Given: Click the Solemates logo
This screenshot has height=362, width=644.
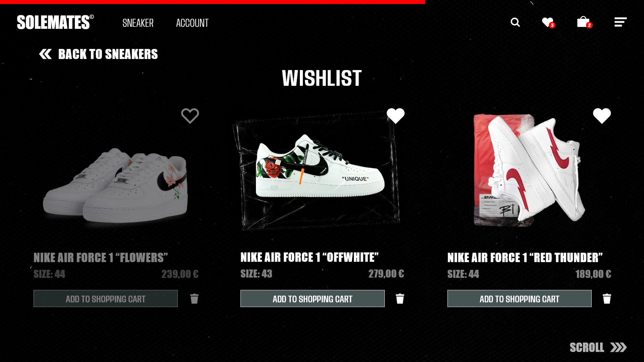Looking at the screenshot, I should tap(55, 22).
